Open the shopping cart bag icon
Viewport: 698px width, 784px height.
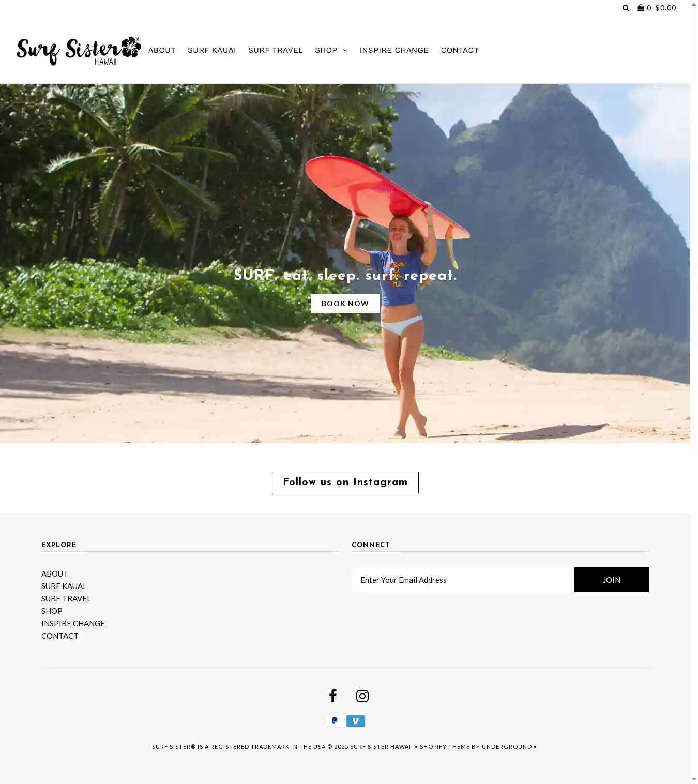pos(641,8)
